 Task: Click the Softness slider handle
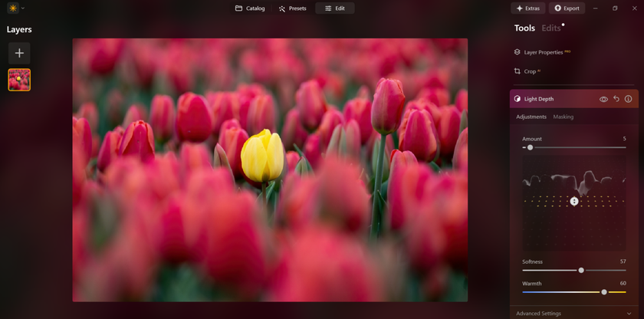point(581,270)
